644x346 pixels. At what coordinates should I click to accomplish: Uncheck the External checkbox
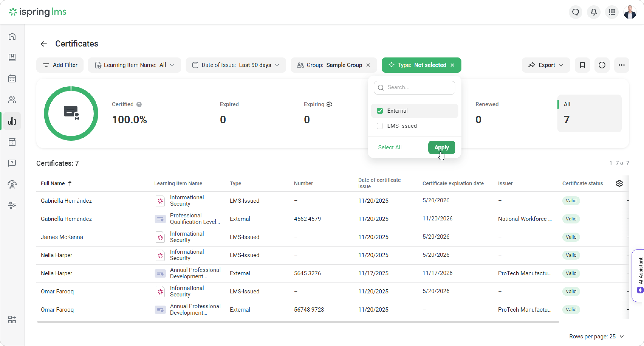point(380,111)
